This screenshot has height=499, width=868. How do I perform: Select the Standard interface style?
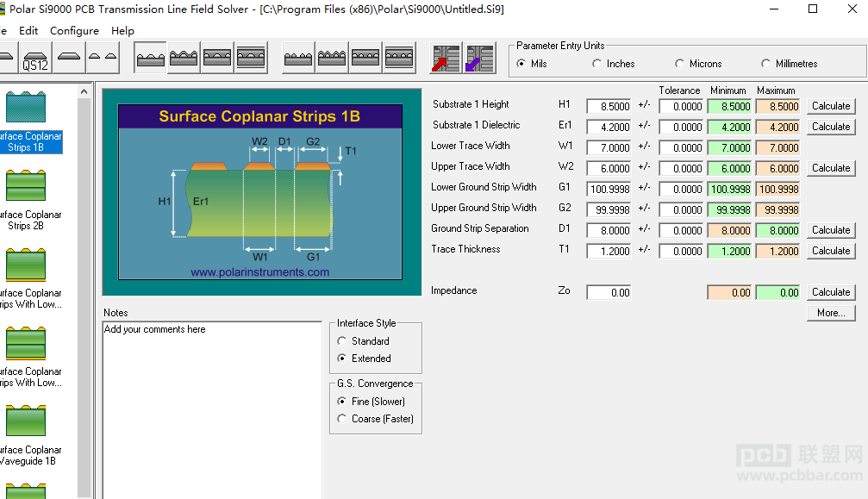tap(363, 341)
